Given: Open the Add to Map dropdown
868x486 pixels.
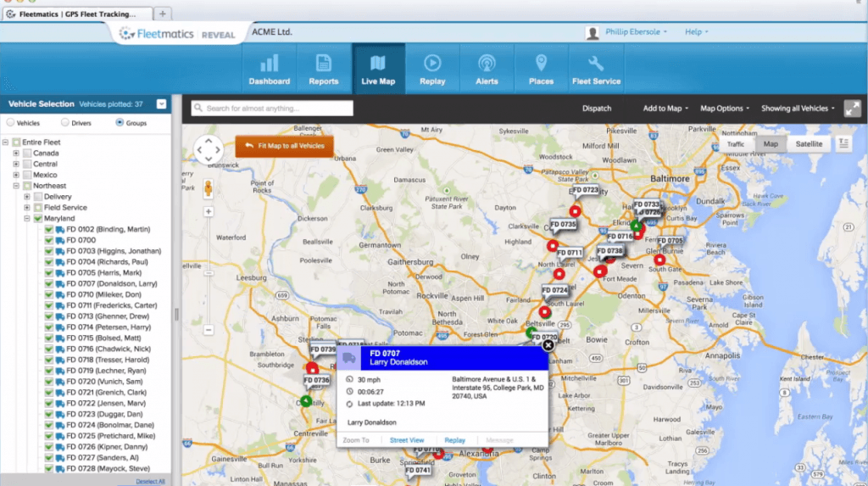Looking at the screenshot, I should [x=665, y=109].
